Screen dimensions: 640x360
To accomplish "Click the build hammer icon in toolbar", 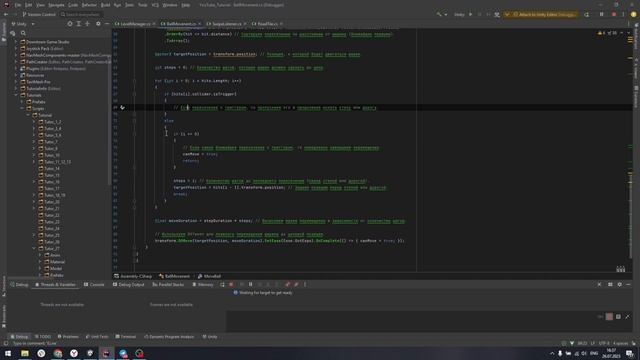I will 439,14.
